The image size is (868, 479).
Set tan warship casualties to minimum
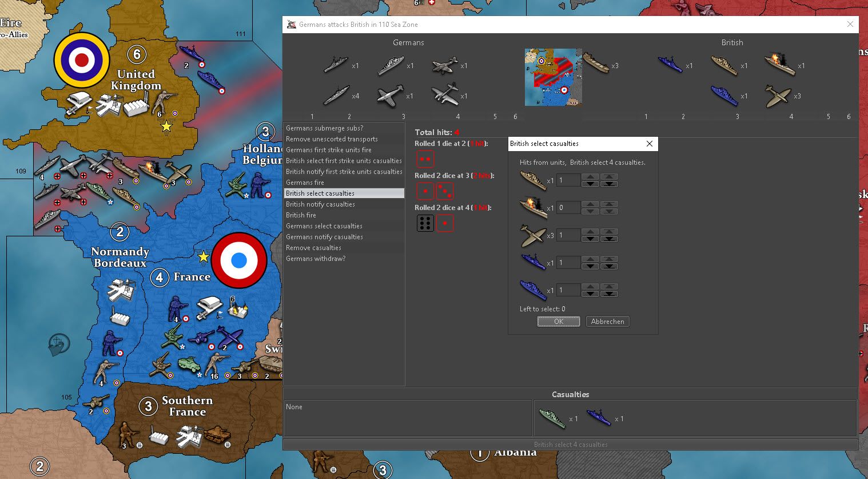609,184
